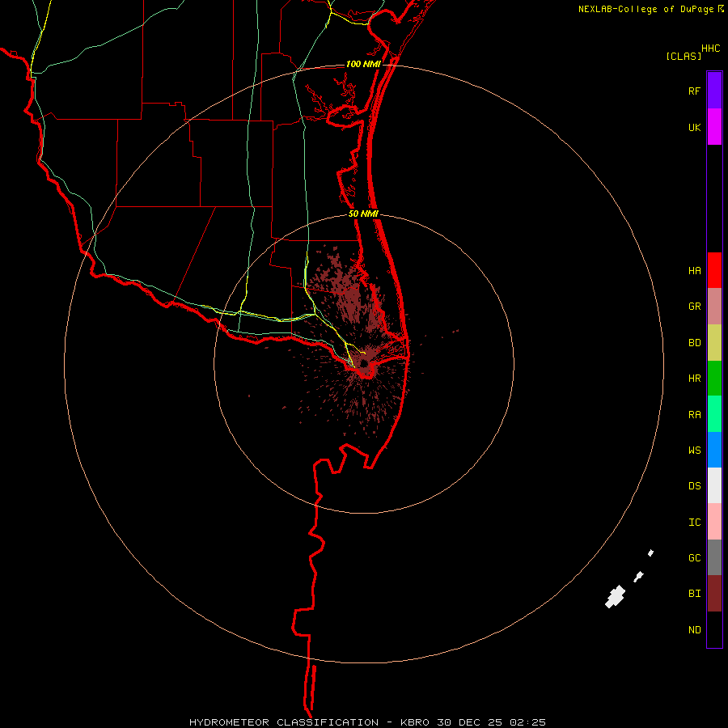Select the IC light pink legend swatch

pyautogui.click(x=714, y=522)
